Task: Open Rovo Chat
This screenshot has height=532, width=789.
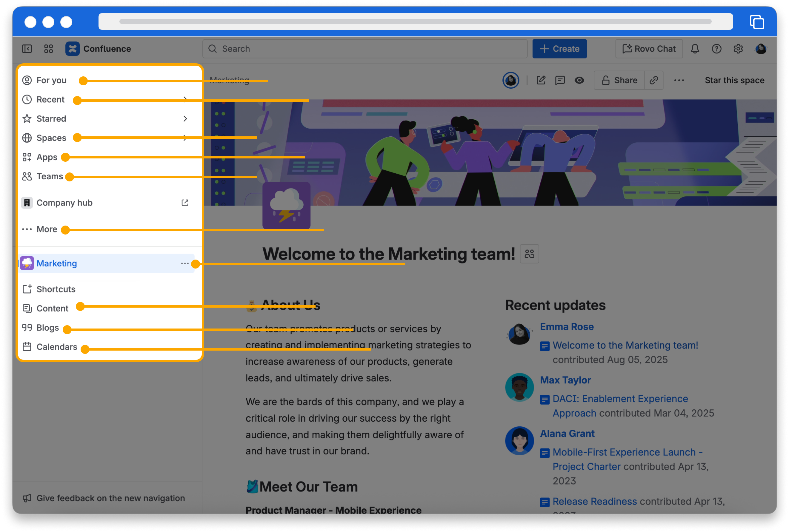Action: tap(649, 49)
